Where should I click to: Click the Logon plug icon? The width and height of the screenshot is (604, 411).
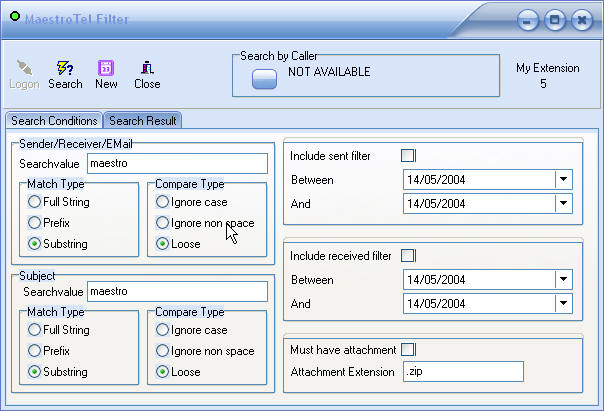point(25,68)
